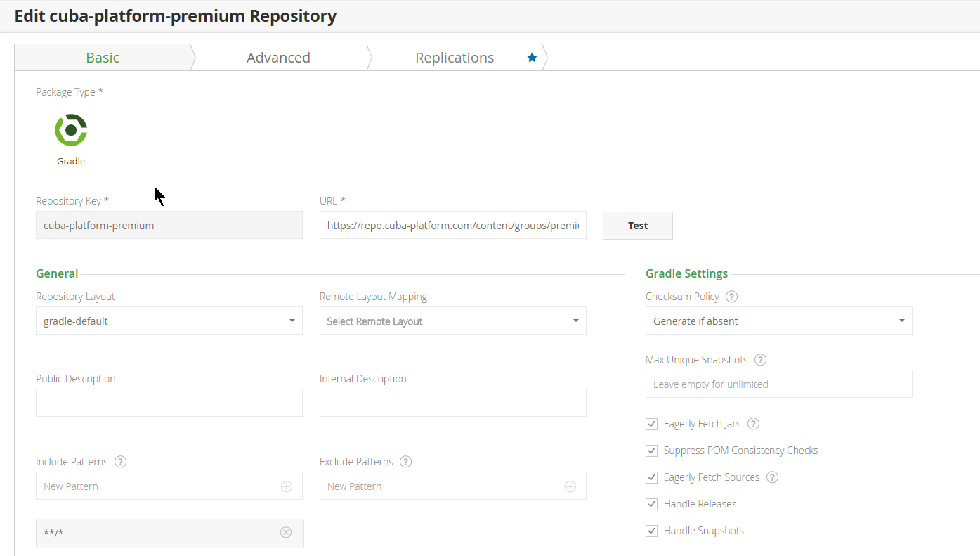Open the Include Patterns help icon
The height and width of the screenshot is (556, 980).
click(120, 462)
